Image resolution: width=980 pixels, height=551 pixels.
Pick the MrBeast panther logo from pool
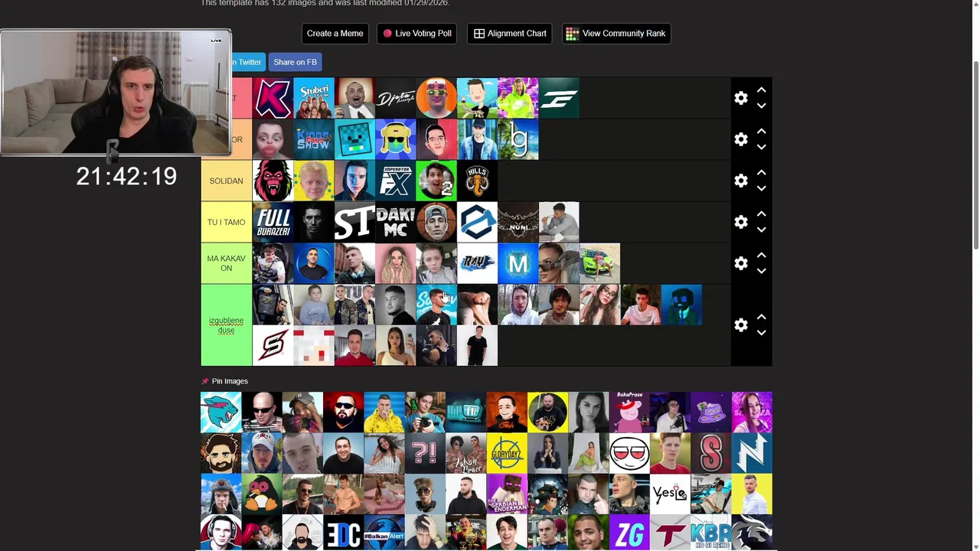tap(220, 412)
